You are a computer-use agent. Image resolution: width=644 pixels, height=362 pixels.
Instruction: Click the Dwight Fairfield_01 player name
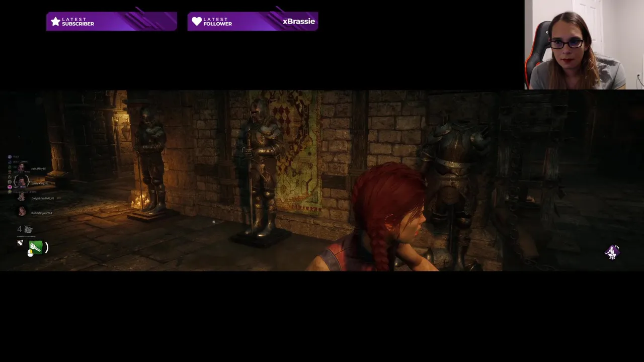43,198
